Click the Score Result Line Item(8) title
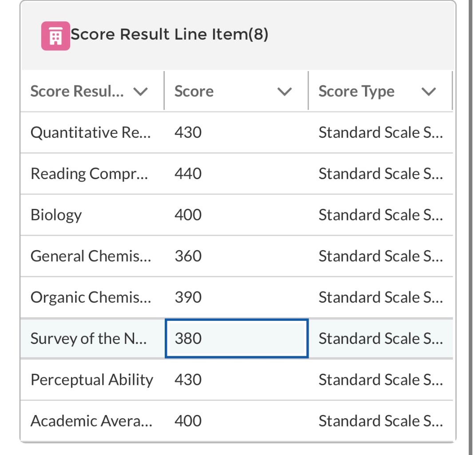The width and height of the screenshot is (476, 455). pos(169,34)
